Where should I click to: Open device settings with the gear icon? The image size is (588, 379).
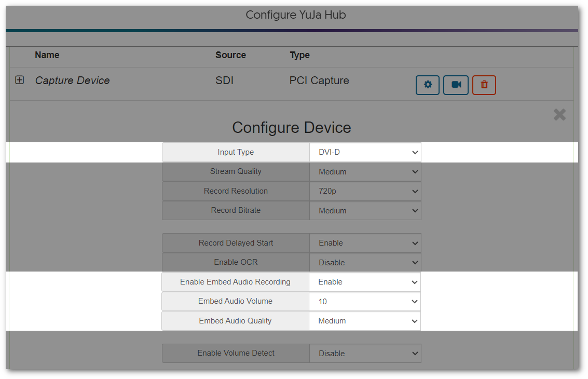coord(427,85)
